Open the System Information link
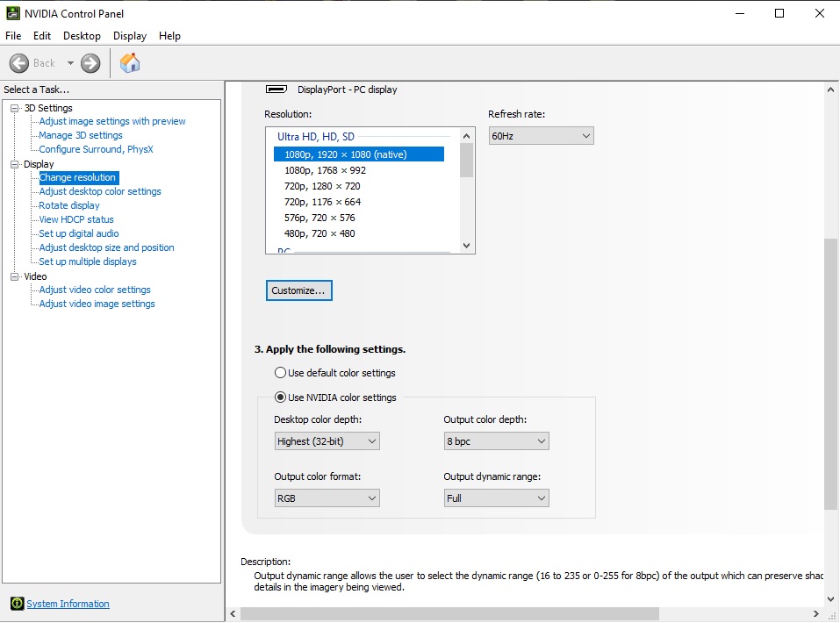The height and width of the screenshot is (623, 840). [68, 604]
